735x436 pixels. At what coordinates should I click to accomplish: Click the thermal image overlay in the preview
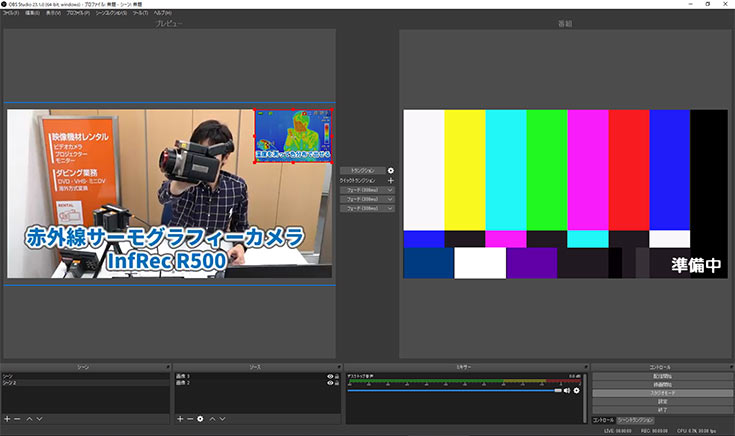click(x=293, y=136)
